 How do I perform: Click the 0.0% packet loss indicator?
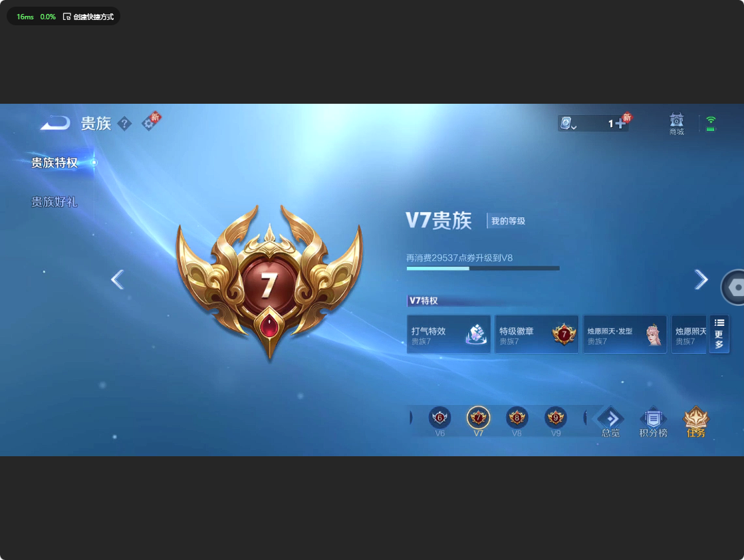[x=48, y=17]
